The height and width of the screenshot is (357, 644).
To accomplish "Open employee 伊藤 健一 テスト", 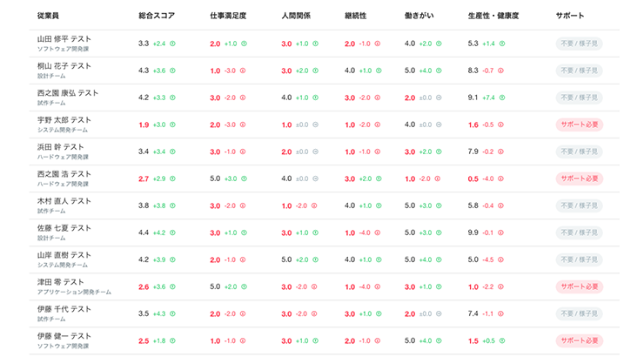I will coord(64,336).
